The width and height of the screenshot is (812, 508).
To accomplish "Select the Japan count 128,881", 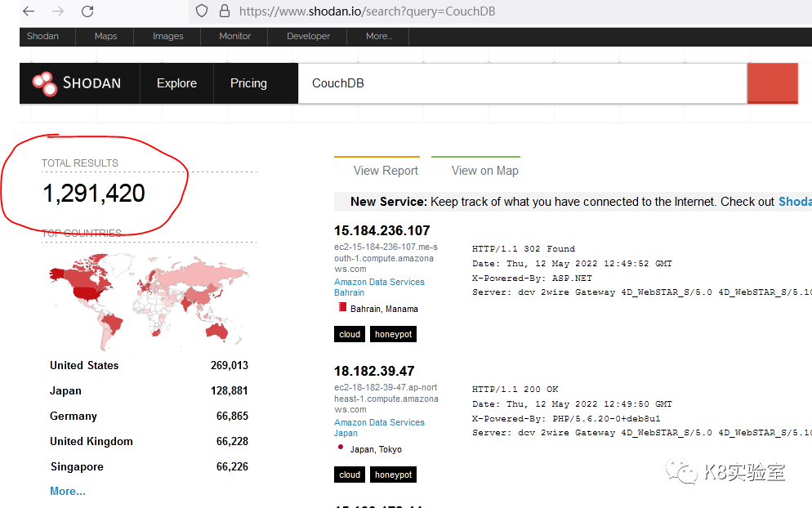I will tap(230, 390).
